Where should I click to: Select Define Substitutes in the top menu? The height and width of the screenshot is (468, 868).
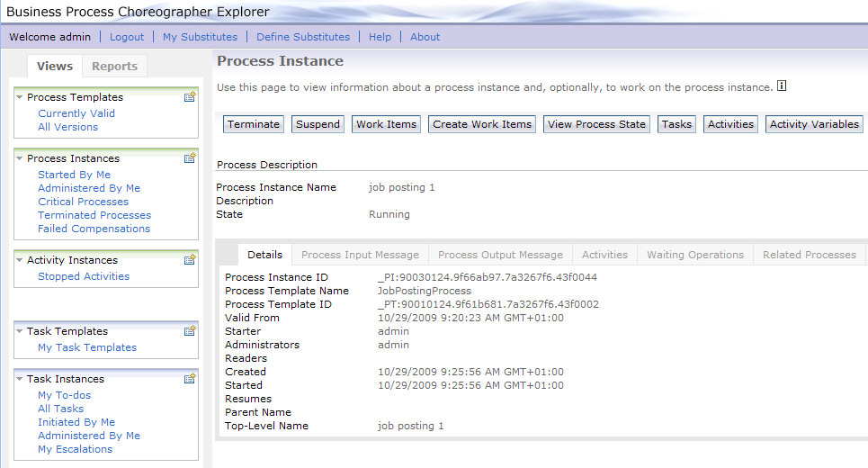click(x=303, y=37)
